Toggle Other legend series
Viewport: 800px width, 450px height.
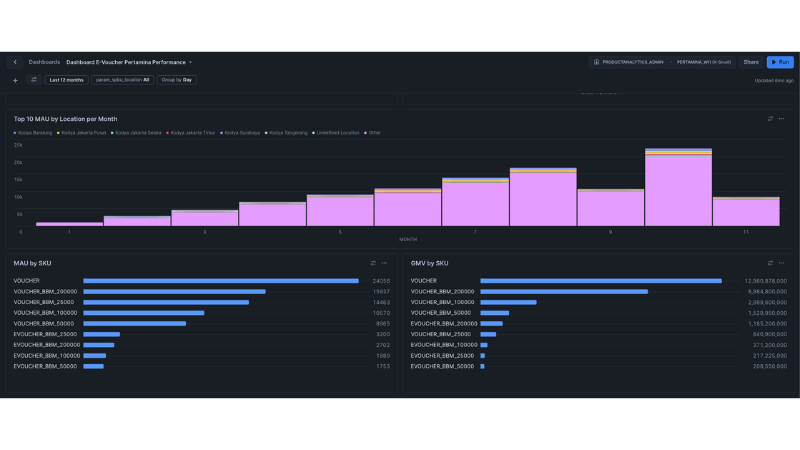pos(372,133)
